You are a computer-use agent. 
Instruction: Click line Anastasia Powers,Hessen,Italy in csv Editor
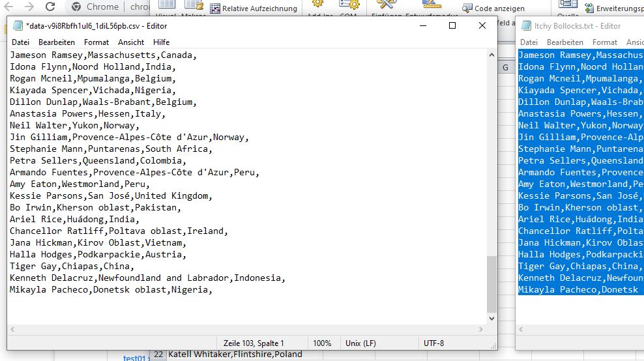coord(88,114)
